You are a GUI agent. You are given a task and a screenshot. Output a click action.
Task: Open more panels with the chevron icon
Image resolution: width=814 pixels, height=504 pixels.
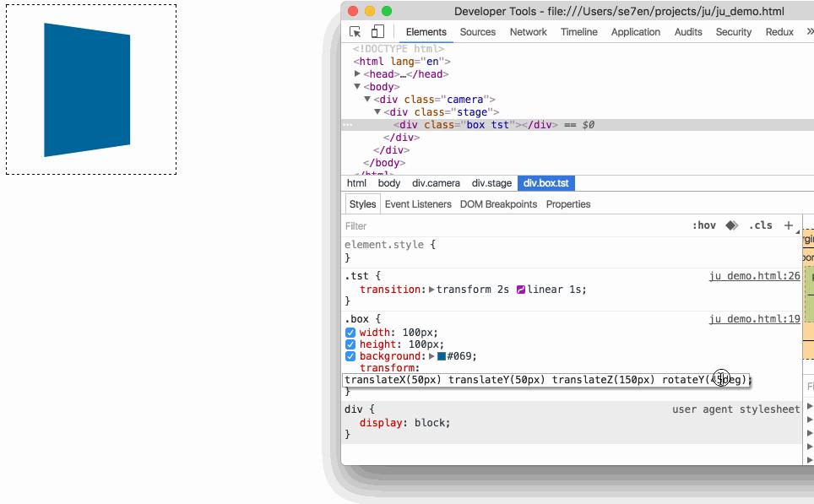(808, 31)
